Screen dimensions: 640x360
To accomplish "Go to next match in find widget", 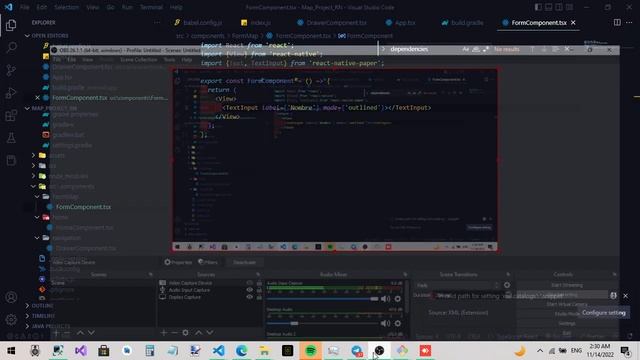I will click(x=544, y=49).
